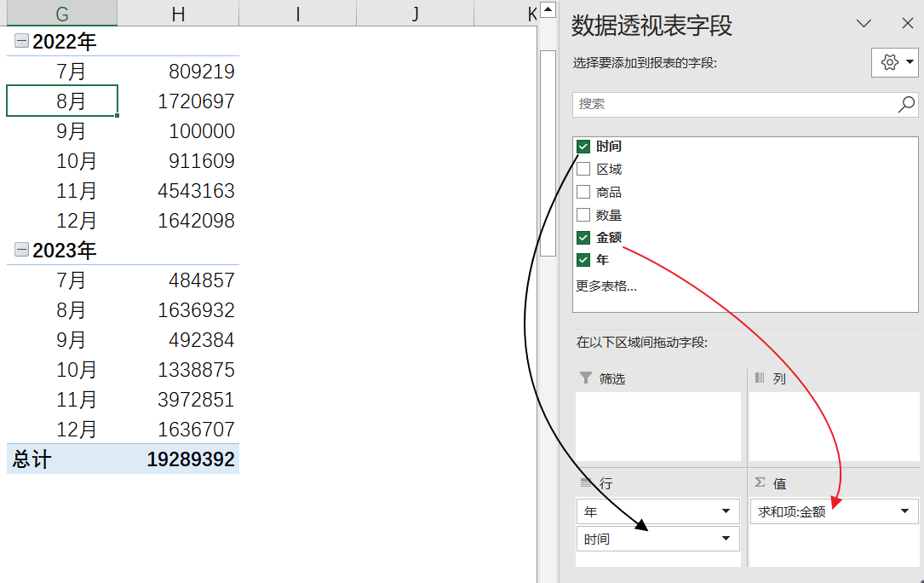Click the 数量 field name
Screen dimensions: 924x583
[609, 215]
